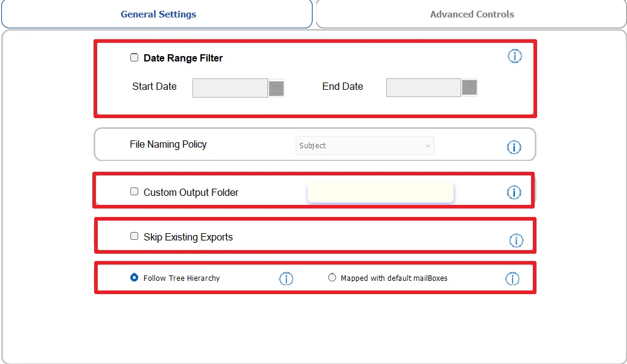627x364 pixels.
Task: Open info icon beside Follow Tree Hierarchy
Action: (x=286, y=278)
